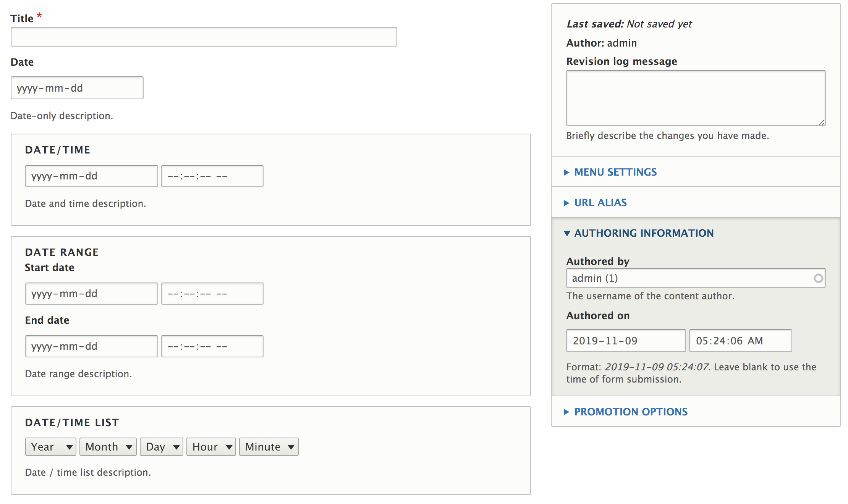Click the Authored on time field
Screen dimensions: 848x504
point(740,340)
